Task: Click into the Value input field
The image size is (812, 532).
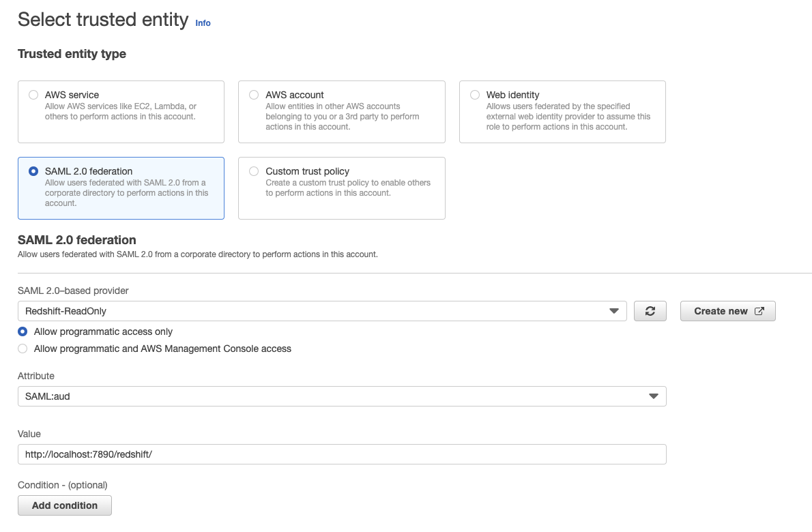Action: (x=342, y=454)
